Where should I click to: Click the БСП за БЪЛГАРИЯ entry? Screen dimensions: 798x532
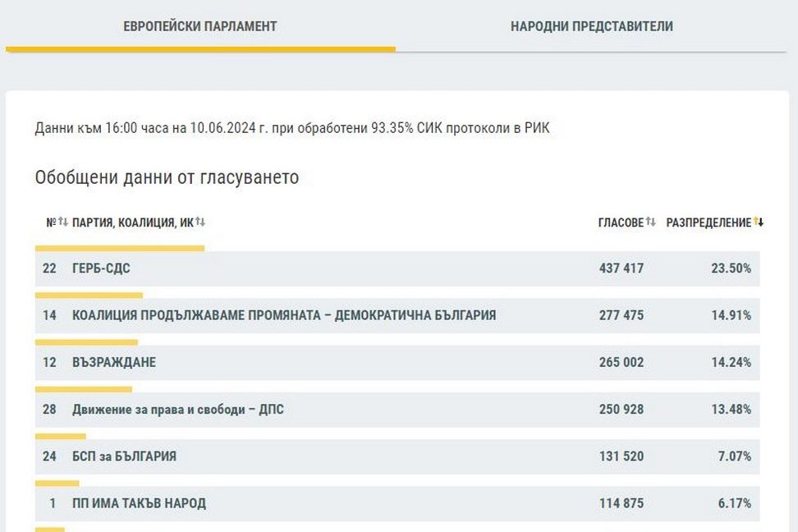point(124,456)
